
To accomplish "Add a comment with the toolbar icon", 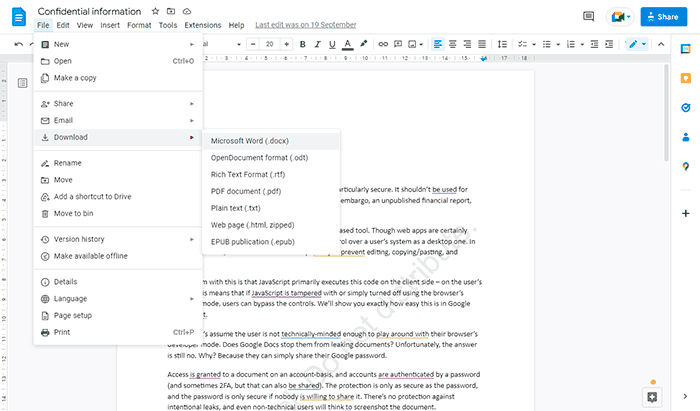I will [398, 44].
